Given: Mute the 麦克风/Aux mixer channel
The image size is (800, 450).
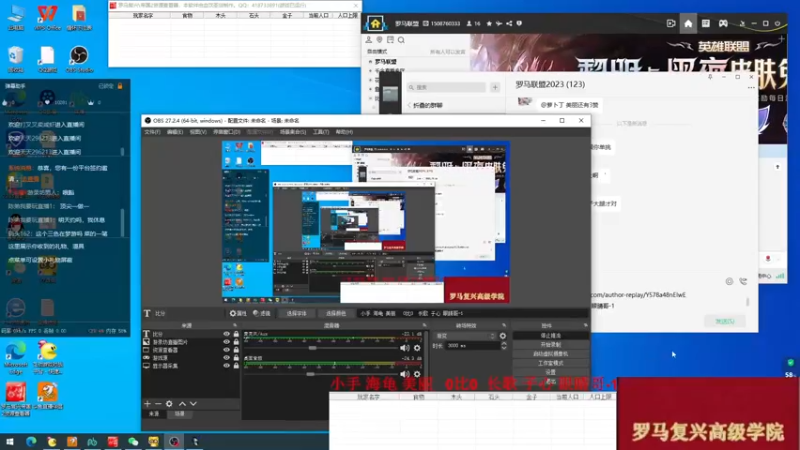Looking at the screenshot, I should (405, 348).
